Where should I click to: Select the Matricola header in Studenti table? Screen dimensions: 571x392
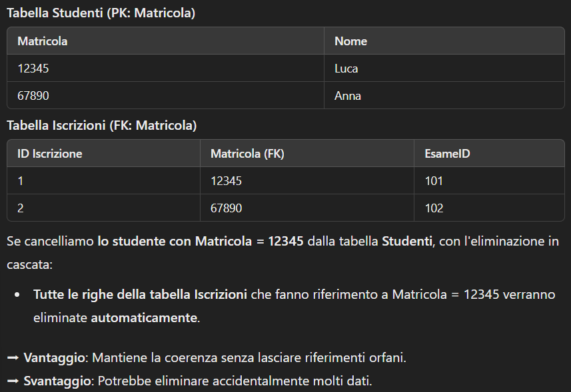tap(43, 41)
